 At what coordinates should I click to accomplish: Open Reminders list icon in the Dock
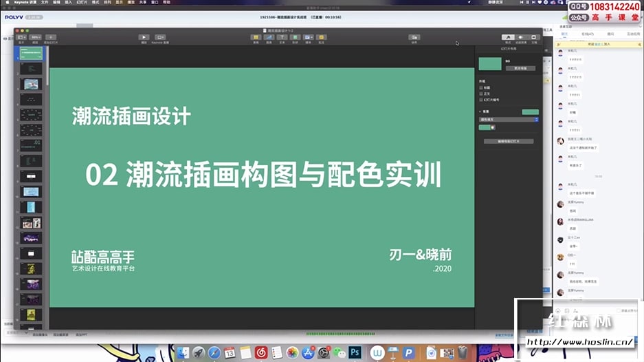coord(277,352)
